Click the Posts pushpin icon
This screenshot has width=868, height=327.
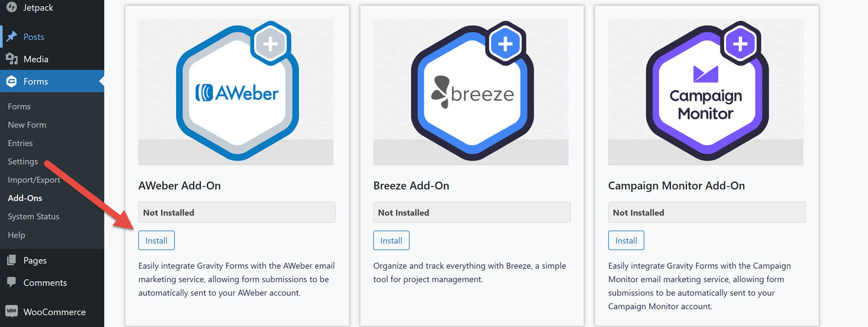click(12, 36)
